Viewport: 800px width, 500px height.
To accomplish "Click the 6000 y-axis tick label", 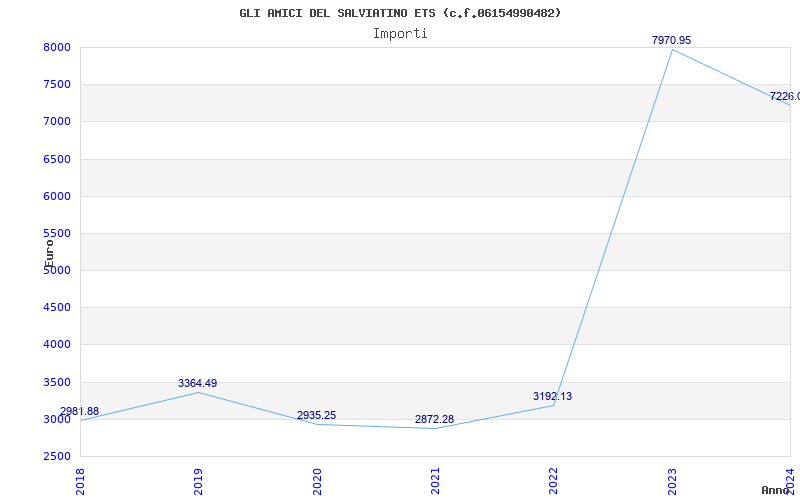I will [x=55, y=196].
